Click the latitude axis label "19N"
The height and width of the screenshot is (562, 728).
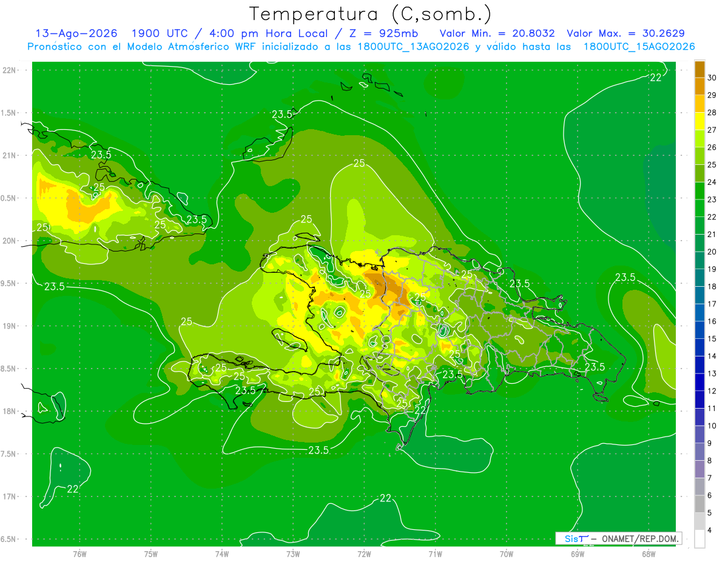click(10, 326)
